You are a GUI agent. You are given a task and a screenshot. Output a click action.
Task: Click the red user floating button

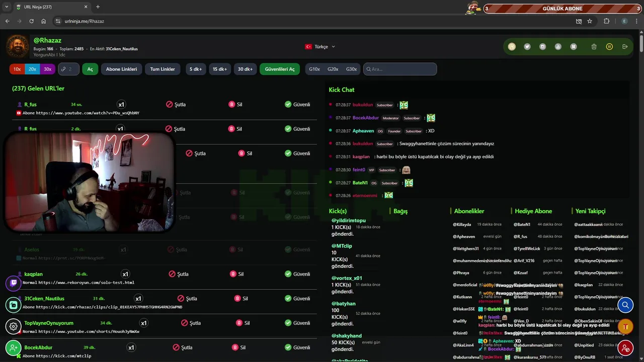click(625, 348)
